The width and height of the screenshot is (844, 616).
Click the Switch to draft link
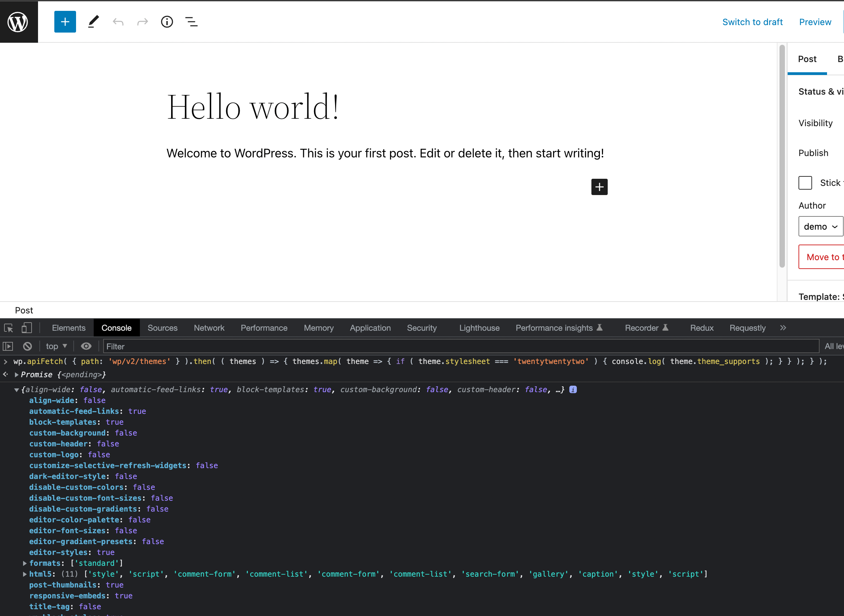point(752,22)
